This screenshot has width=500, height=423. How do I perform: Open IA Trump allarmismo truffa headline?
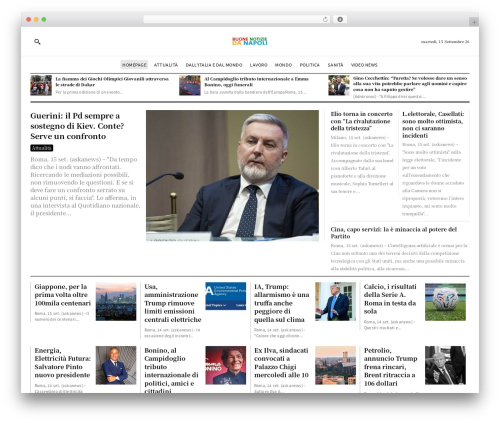[x=282, y=303]
